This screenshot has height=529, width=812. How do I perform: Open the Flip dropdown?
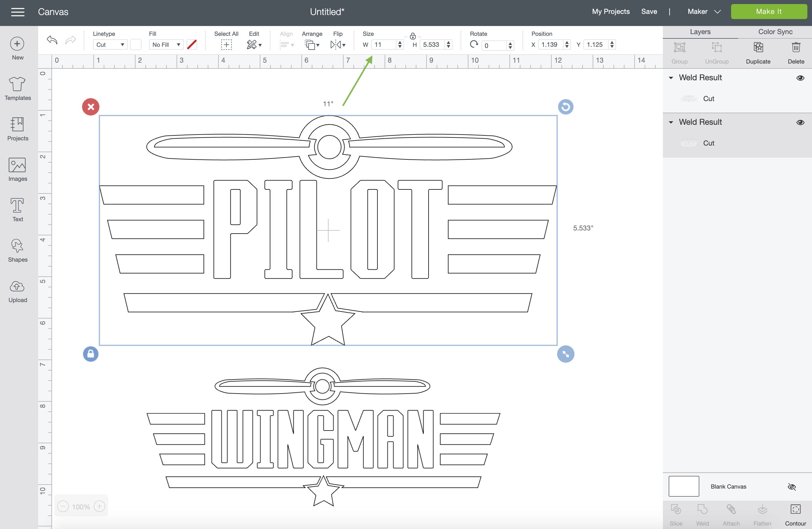click(338, 45)
